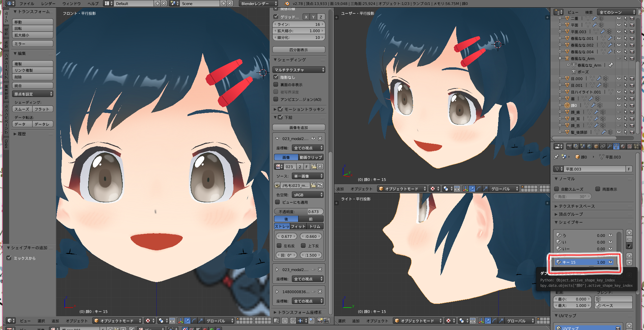Add a new scene with plus next to Scene
This screenshot has width=644, height=330.
[x=224, y=3]
